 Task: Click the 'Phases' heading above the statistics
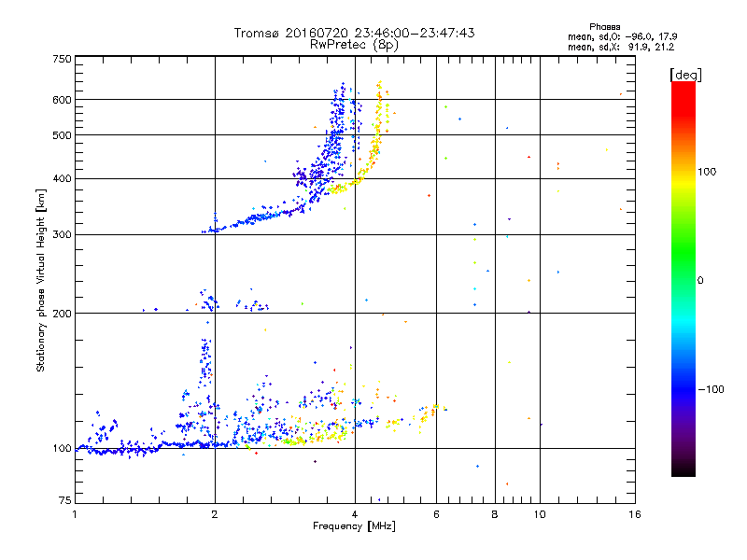[604, 27]
